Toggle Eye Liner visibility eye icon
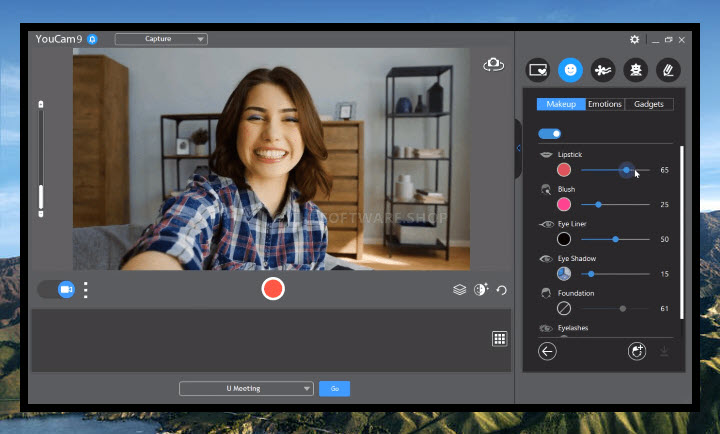 click(546, 225)
